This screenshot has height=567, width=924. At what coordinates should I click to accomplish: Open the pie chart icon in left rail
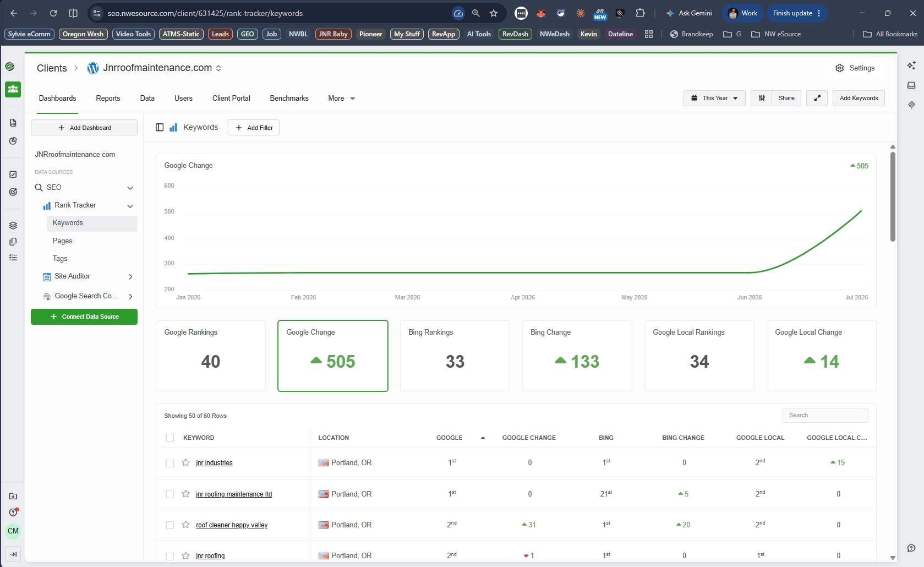(x=13, y=141)
